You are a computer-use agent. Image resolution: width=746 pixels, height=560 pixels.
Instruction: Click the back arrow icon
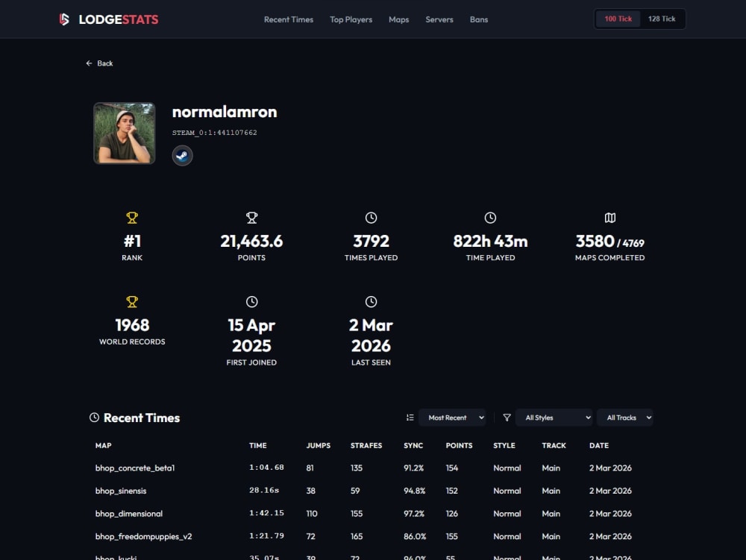click(x=89, y=63)
